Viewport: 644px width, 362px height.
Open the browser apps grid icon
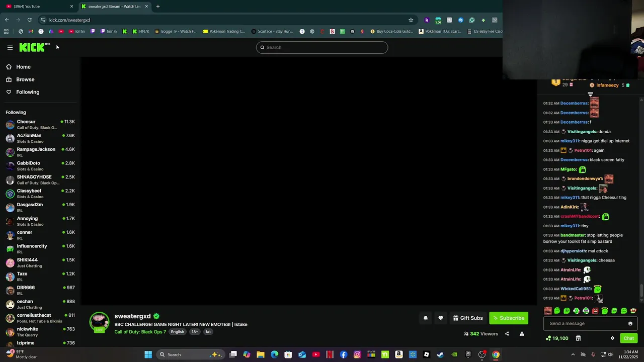[6, 31]
